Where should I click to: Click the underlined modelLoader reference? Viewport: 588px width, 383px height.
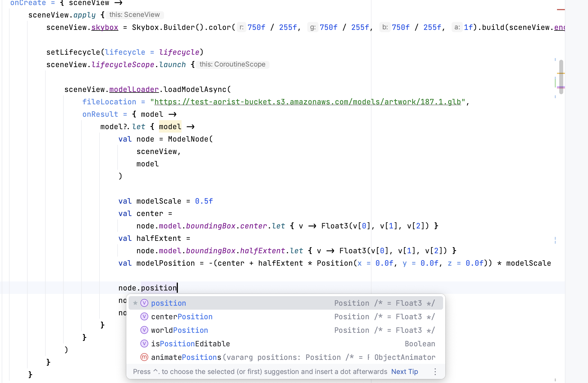coord(134,89)
